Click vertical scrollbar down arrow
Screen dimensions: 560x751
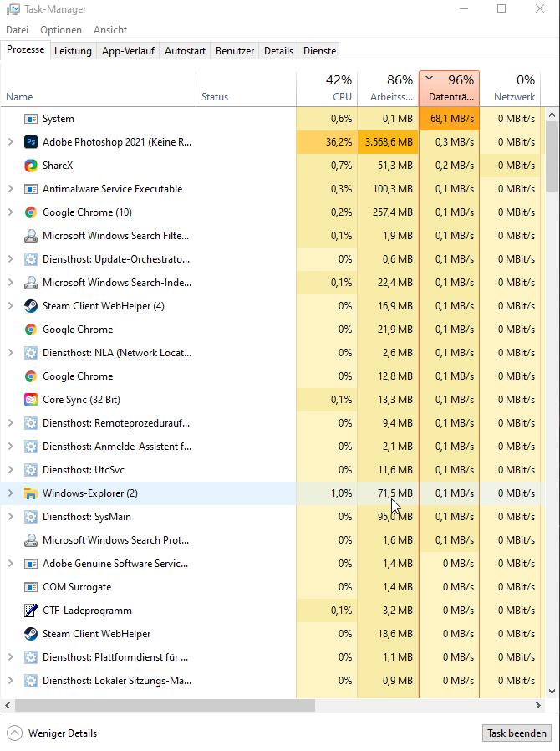[552, 691]
